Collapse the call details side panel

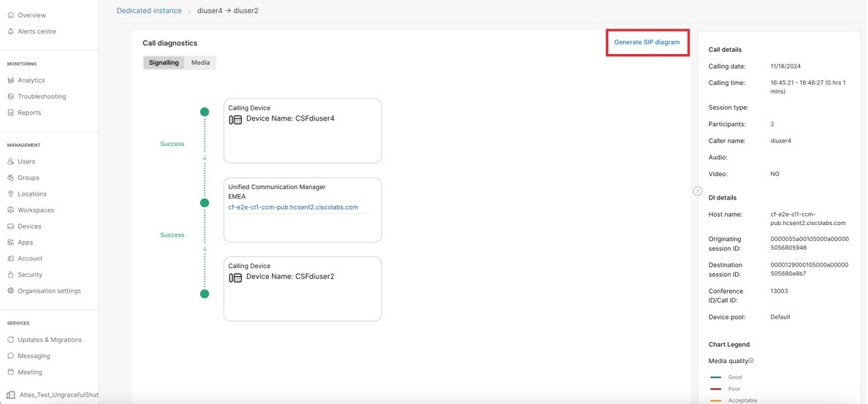tap(697, 191)
